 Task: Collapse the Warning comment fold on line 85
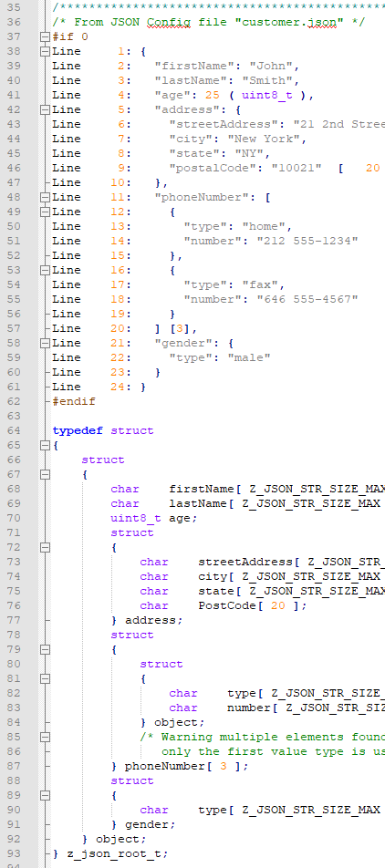45,737
